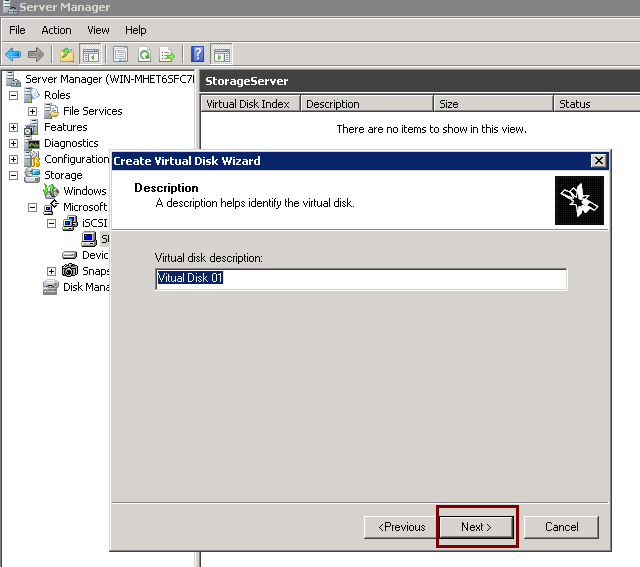Image resolution: width=640 pixels, height=567 pixels.
Task: Click the Virtual disk description text field
Action: click(361, 279)
